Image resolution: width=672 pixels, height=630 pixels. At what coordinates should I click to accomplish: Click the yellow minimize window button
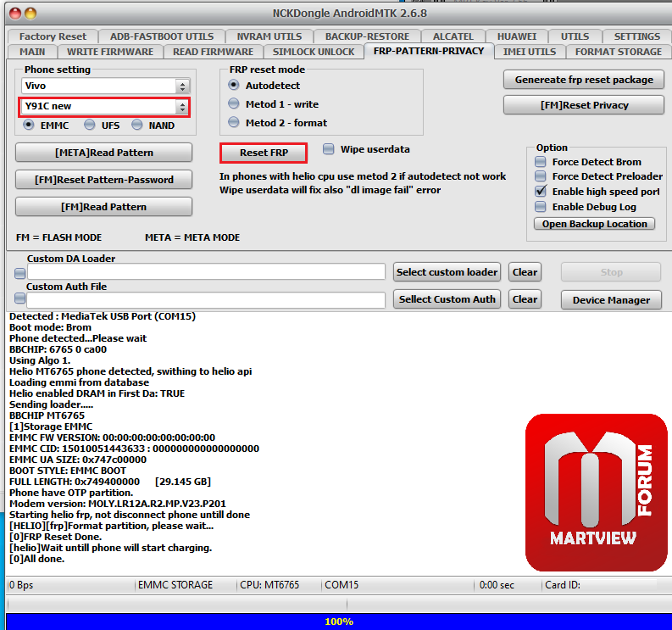pos(31,14)
